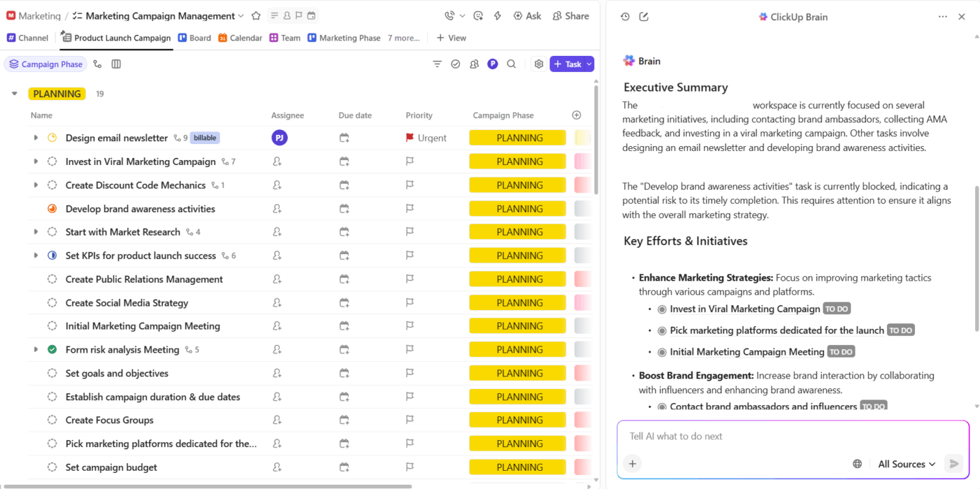Switch to the Board tab
The width and height of the screenshot is (980, 489).
tap(200, 38)
